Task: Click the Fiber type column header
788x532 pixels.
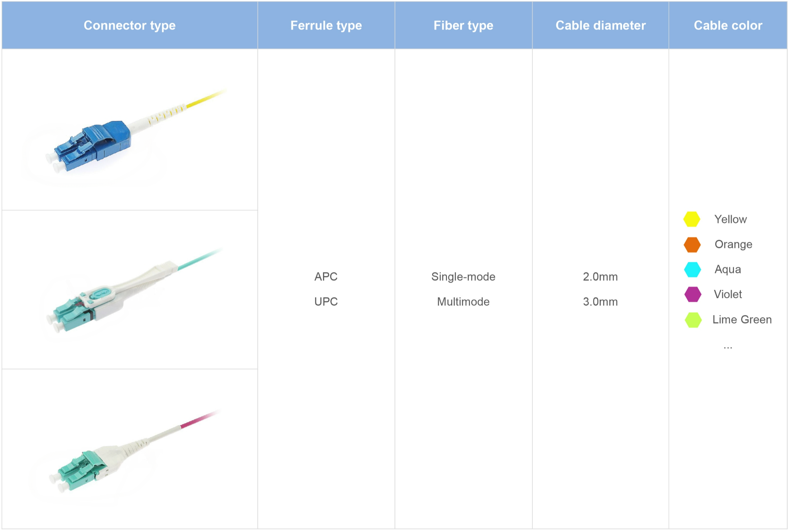Action: 463,25
